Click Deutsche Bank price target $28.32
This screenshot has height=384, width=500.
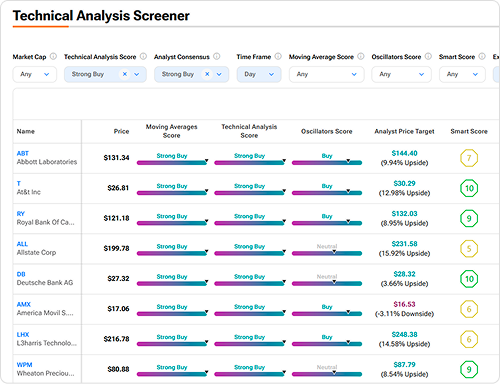point(404,274)
